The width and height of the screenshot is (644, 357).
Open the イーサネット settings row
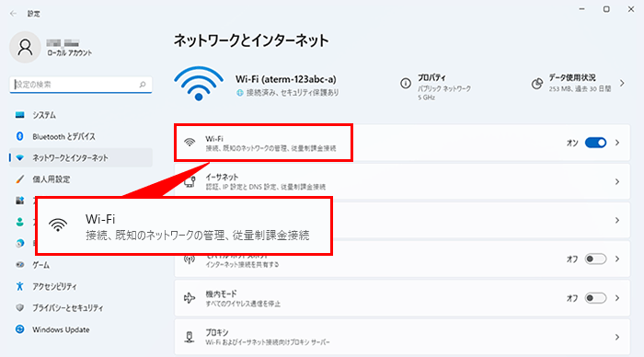coord(402,181)
